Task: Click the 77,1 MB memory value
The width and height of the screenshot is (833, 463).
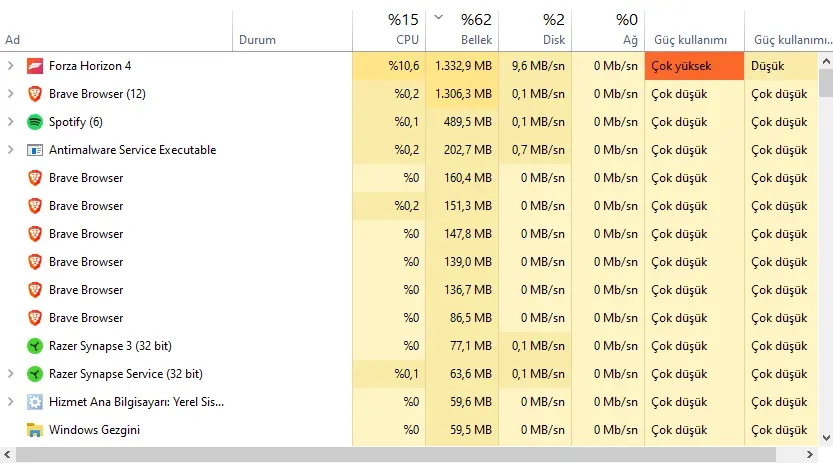Action: [x=471, y=346]
